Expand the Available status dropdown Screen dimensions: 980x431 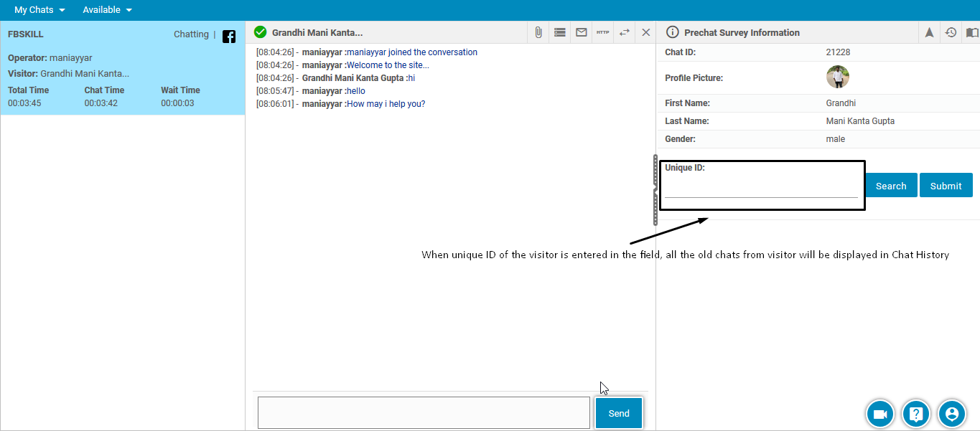coord(107,10)
